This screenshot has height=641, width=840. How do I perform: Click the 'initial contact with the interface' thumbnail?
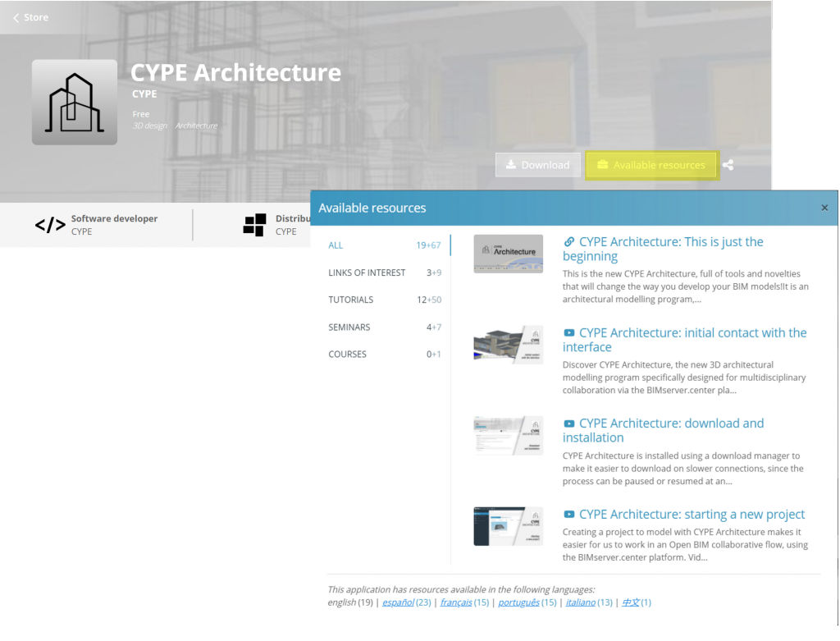(x=509, y=345)
